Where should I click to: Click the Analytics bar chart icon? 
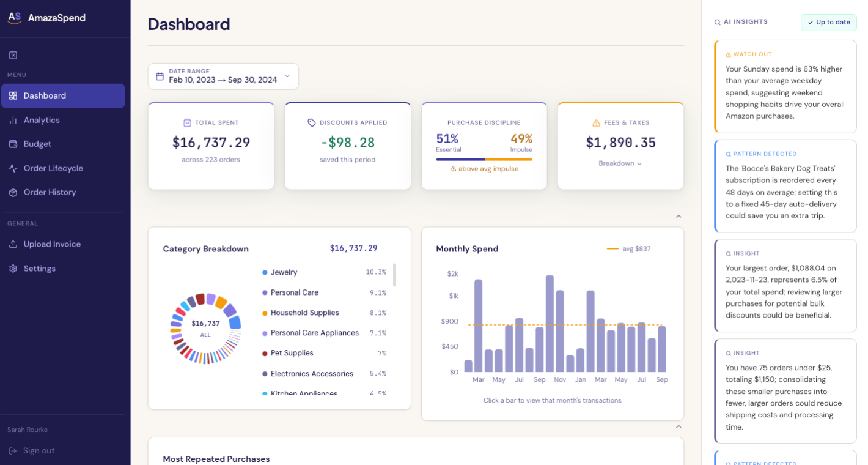(13, 120)
